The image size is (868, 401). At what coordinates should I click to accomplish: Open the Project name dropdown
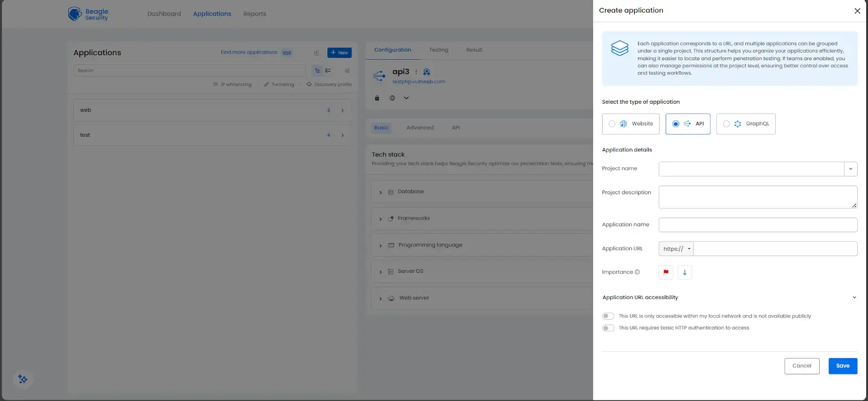850,169
